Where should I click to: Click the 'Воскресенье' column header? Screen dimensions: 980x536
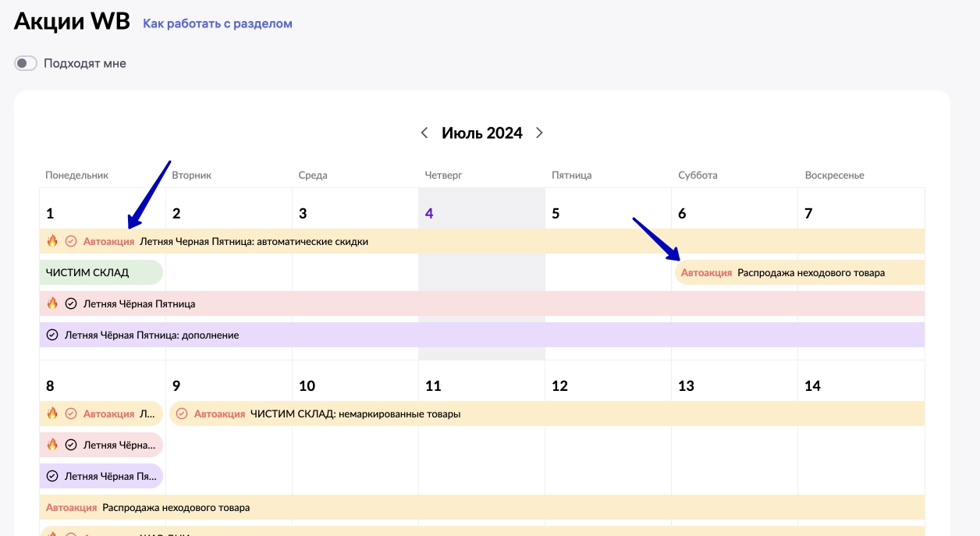click(835, 176)
